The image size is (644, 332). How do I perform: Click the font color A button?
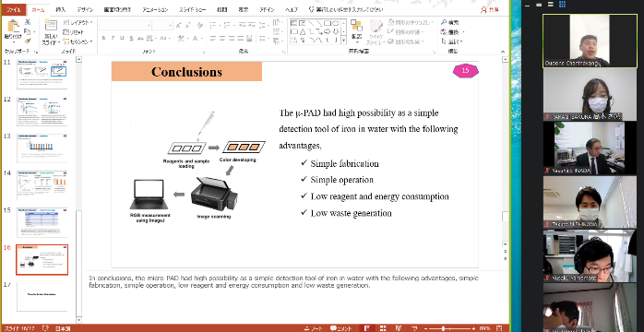point(196,38)
